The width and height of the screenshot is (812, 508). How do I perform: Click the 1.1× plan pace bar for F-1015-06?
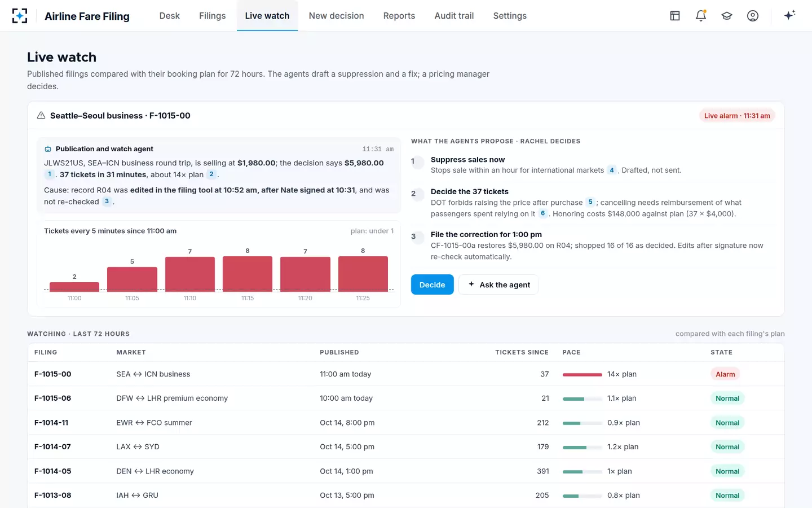(582, 398)
